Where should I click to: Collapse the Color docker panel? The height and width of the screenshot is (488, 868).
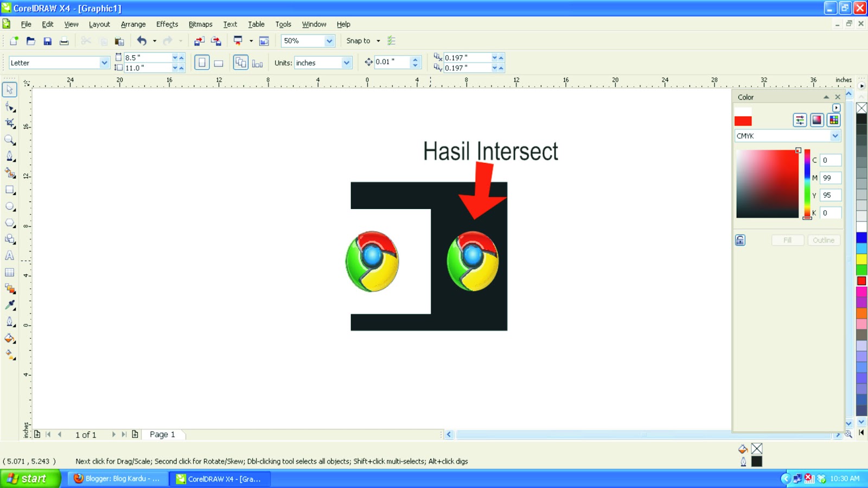pyautogui.click(x=826, y=97)
